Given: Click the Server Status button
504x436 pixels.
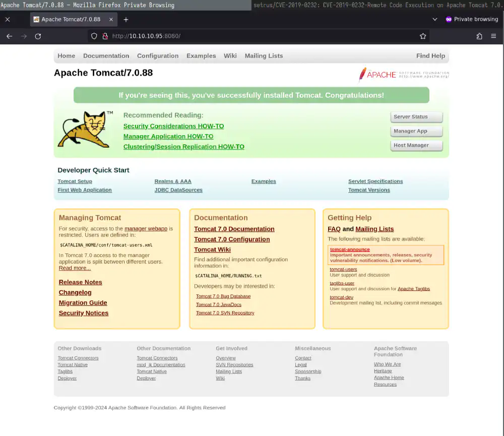Looking at the screenshot, I should click(416, 117).
